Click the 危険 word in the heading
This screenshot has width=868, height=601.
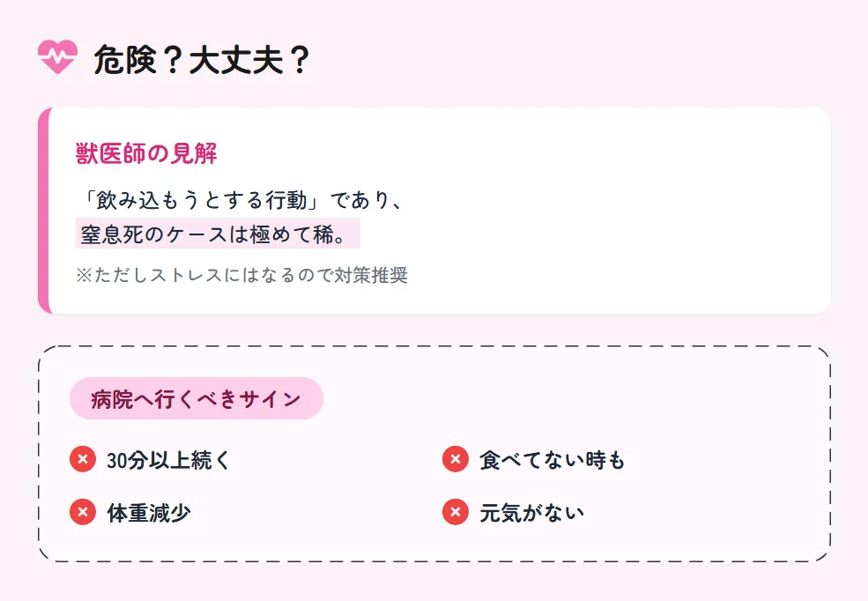124,60
